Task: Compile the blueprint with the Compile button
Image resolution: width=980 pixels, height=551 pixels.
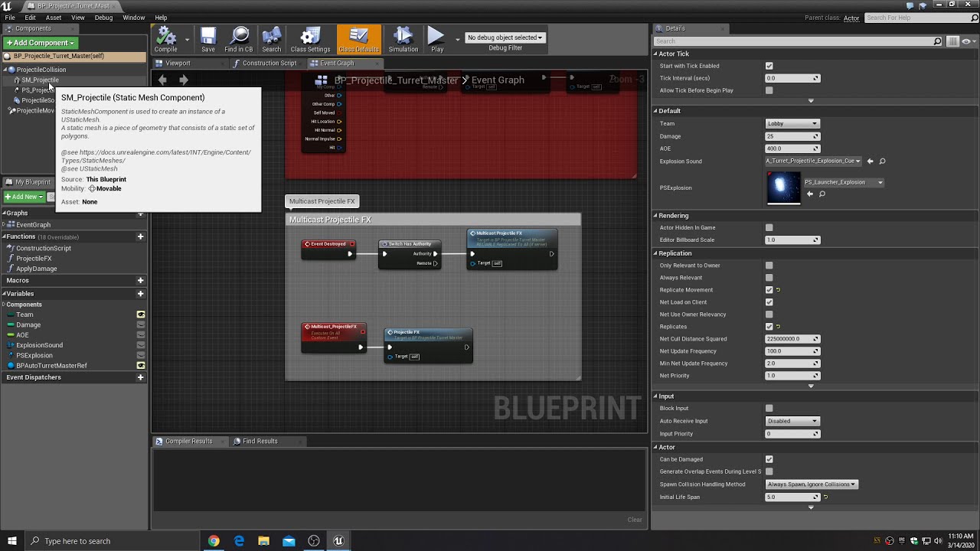Action: click(x=165, y=40)
